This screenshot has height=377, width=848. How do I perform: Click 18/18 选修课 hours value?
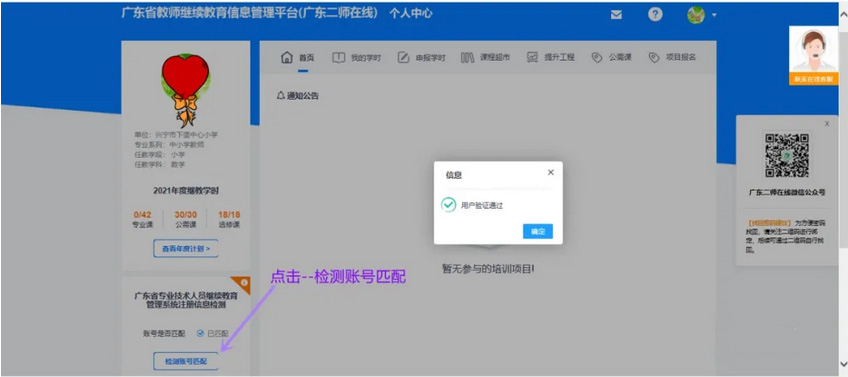pyautogui.click(x=229, y=215)
